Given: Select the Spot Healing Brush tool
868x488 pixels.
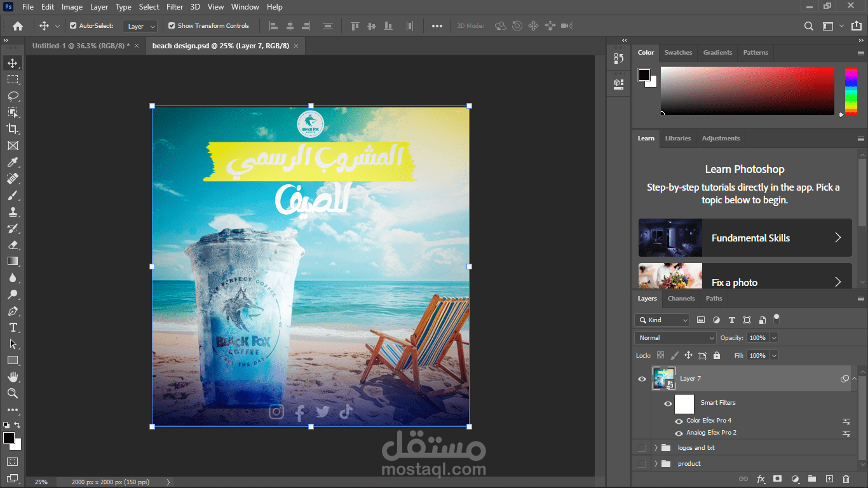Looking at the screenshot, I should [12, 179].
